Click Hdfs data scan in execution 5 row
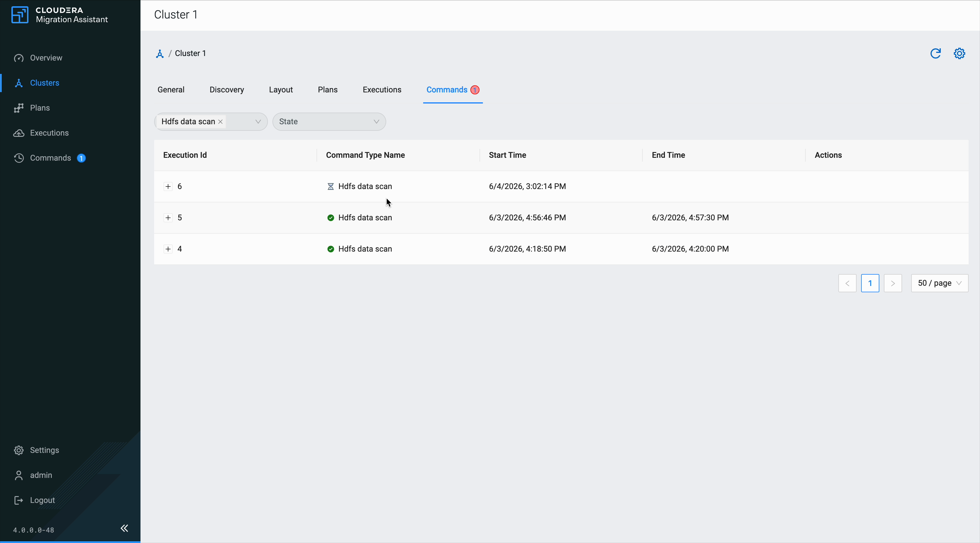980x543 pixels. [x=365, y=217]
